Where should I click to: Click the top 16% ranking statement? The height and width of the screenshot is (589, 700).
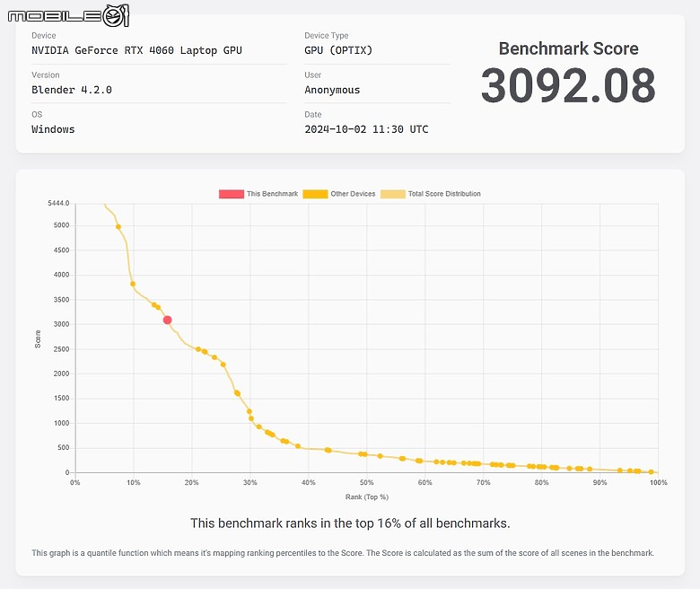click(350, 523)
